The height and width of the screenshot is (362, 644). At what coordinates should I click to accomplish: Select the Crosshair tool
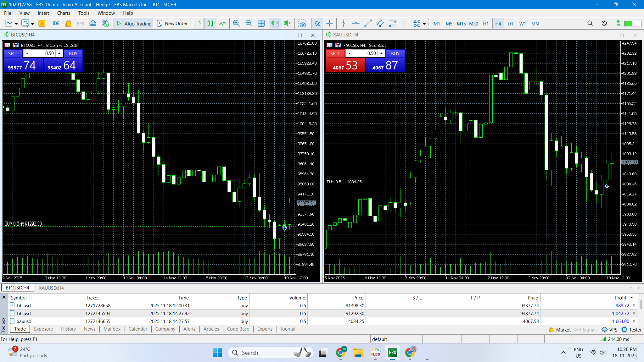point(329,24)
